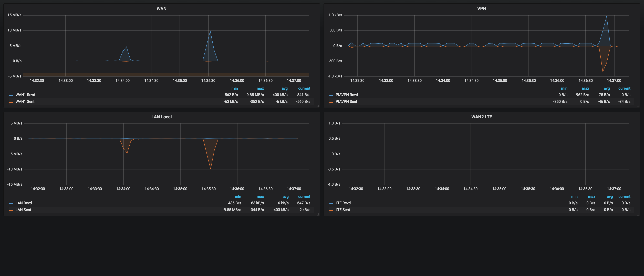Toggle the PIAVPN Rcvd series in legend
This screenshot has width=644, height=276.
point(347,95)
